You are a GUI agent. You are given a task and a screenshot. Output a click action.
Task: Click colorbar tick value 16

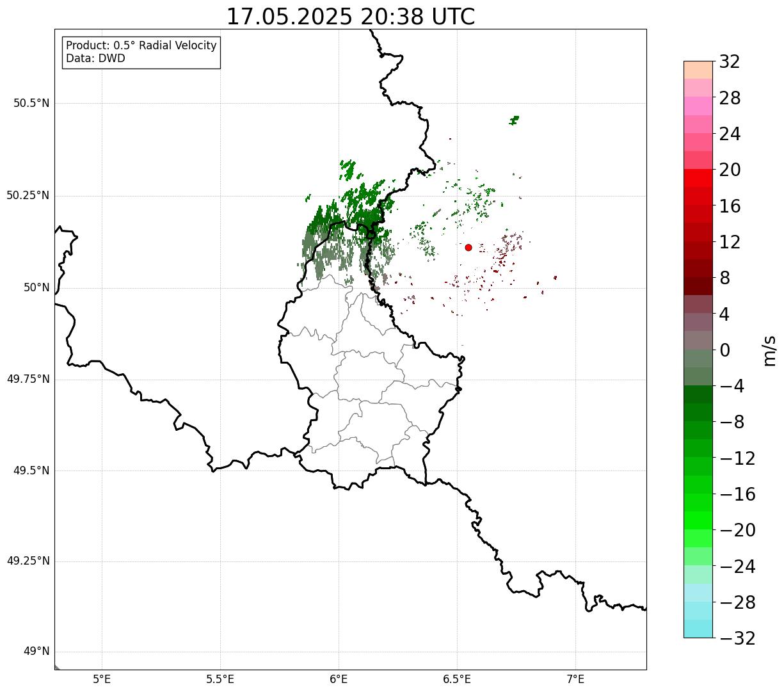(730, 206)
